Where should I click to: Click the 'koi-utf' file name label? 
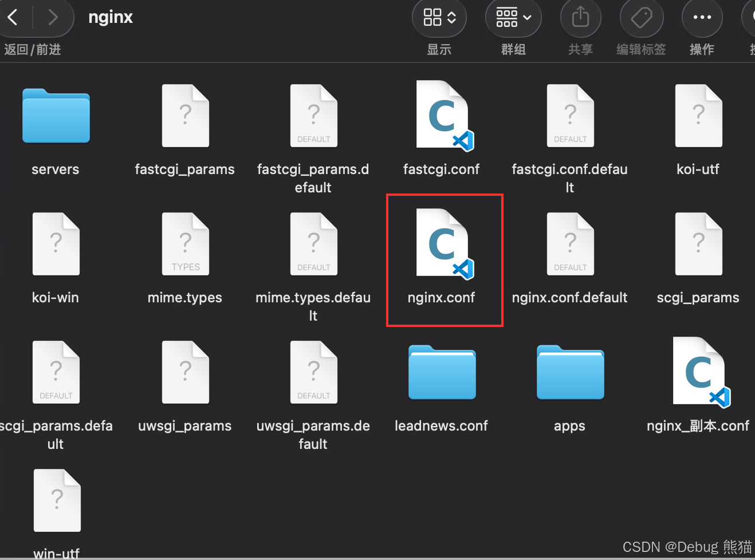coord(698,169)
